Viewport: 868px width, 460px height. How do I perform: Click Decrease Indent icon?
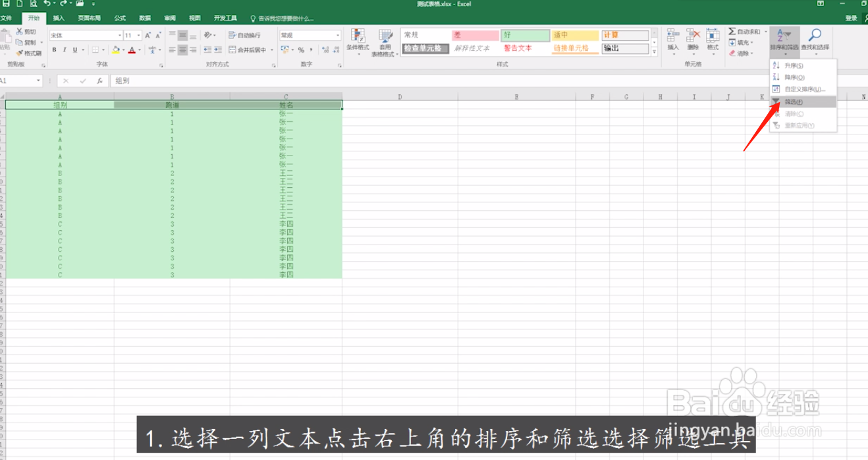(x=207, y=50)
